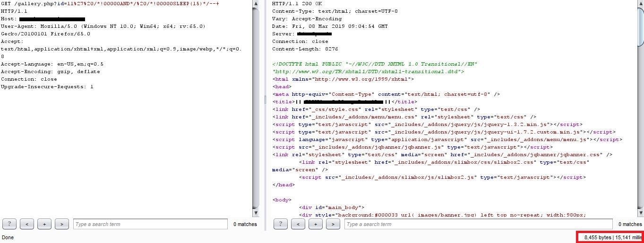Go to previous match in response pane

coord(298,224)
